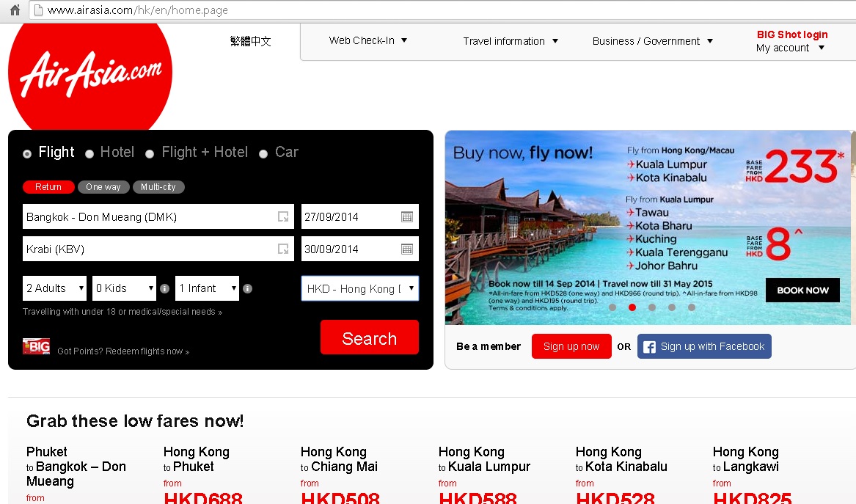
Task: Click the destination airport picker icon
Action: pyautogui.click(x=283, y=249)
